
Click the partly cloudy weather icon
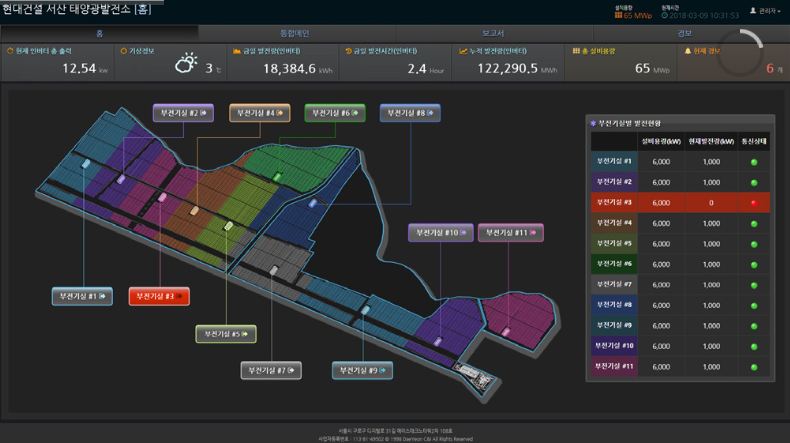[186, 63]
